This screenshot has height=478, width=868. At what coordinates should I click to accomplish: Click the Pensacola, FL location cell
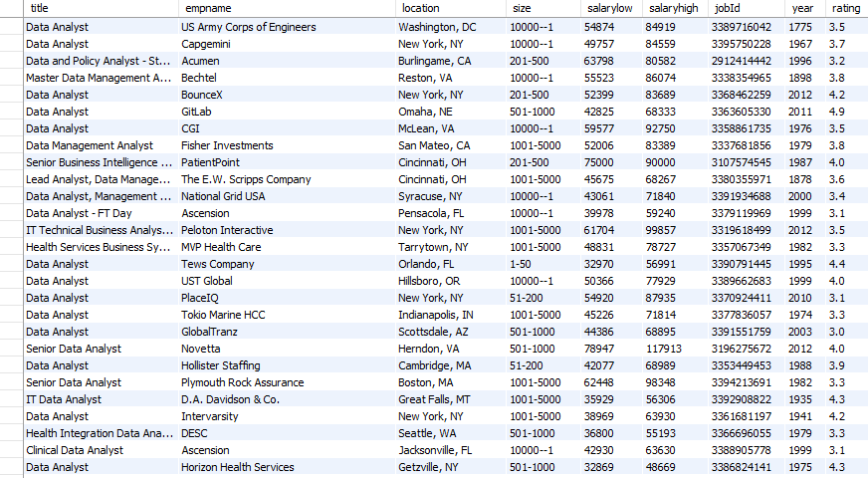[451, 213]
